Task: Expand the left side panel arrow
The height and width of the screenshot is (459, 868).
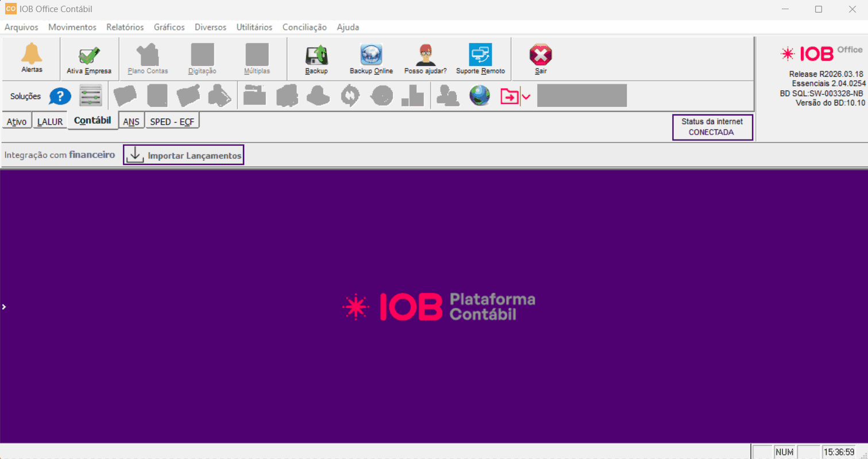Action: click(3, 307)
